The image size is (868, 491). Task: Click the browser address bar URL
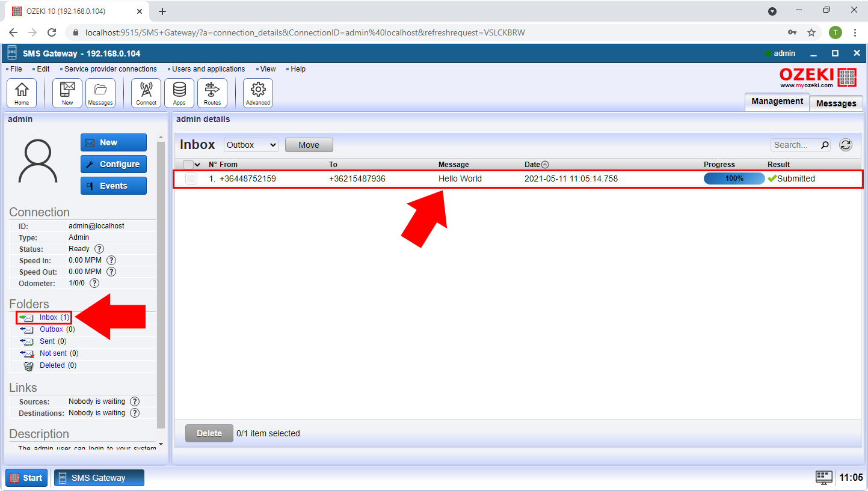[306, 32]
